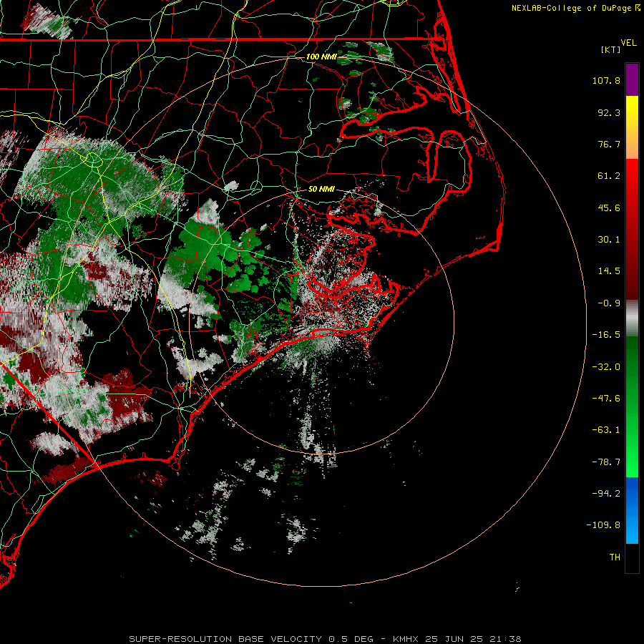
Task: Click the 92.3 legend value
Action: click(x=609, y=112)
